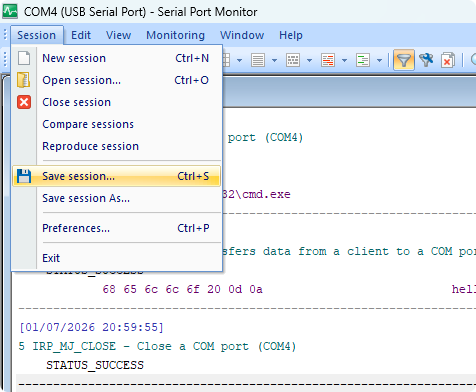
Task: Expand dropdown arrow next to Dump view
Action: (x=309, y=60)
